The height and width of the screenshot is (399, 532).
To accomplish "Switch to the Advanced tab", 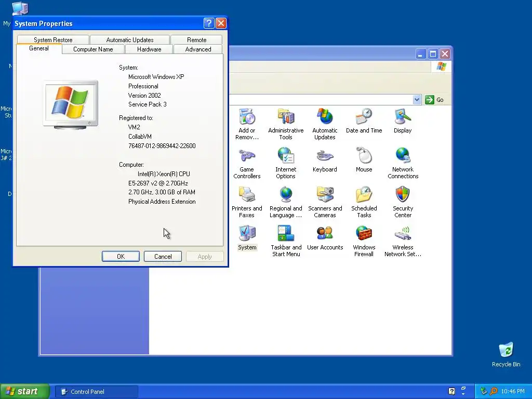I will point(198,49).
